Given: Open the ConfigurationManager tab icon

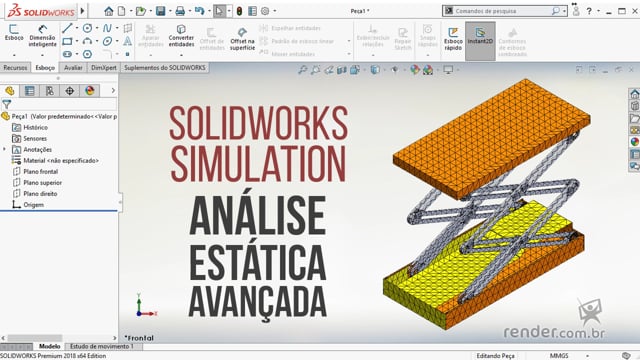Looking at the screenshot, I should [49, 91].
